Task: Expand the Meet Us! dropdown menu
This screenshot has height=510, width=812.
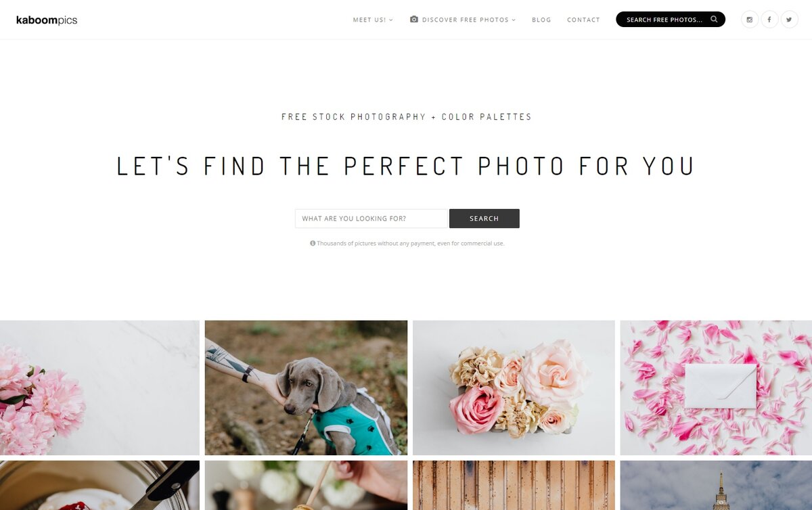Action: [x=373, y=20]
